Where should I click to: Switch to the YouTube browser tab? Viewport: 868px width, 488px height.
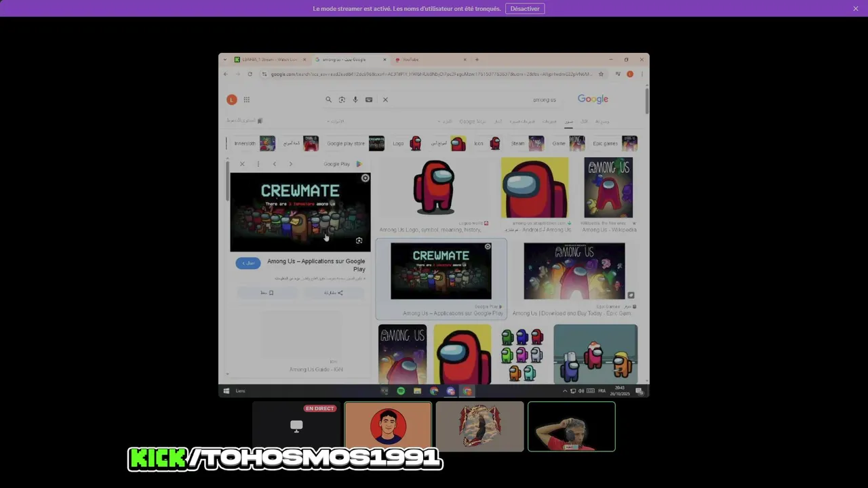pyautogui.click(x=430, y=60)
